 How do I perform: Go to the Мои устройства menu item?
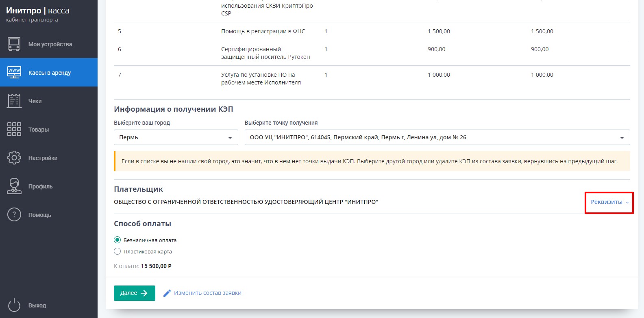point(50,44)
